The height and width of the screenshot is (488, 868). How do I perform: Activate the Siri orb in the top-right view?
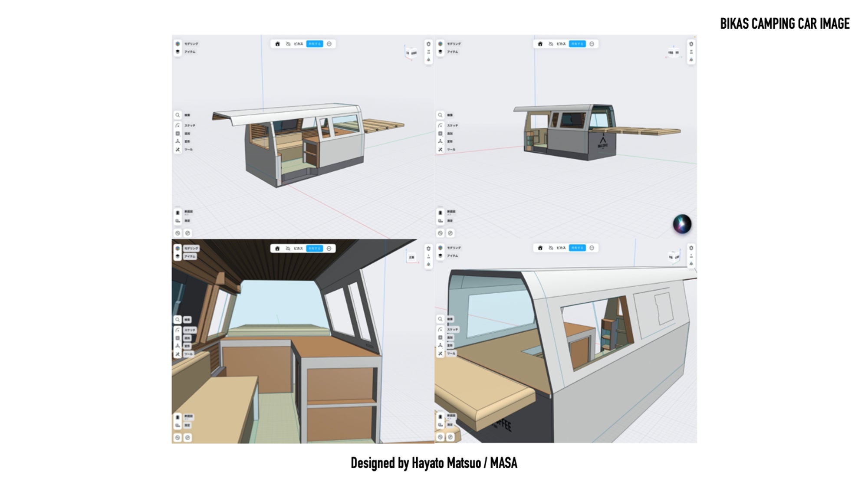(x=682, y=224)
